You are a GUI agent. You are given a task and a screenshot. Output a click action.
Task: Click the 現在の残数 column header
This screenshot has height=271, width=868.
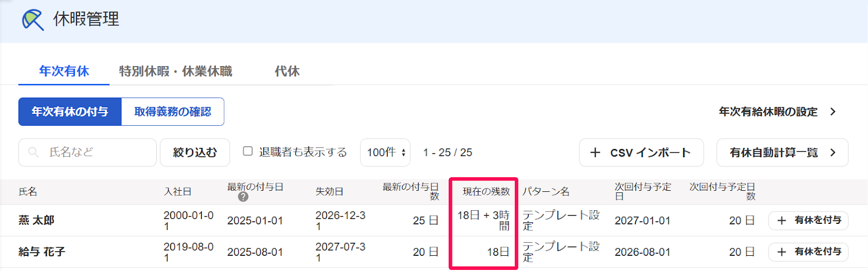click(486, 192)
